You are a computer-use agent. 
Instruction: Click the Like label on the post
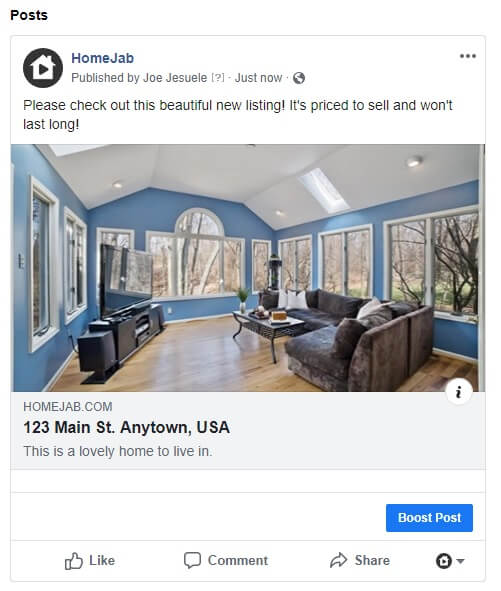(x=102, y=560)
